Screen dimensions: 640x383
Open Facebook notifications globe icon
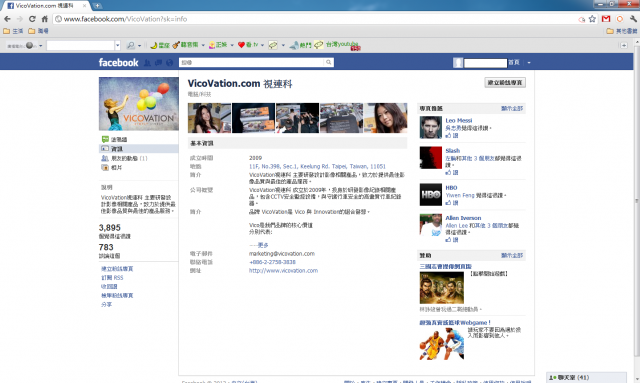[x=169, y=62]
